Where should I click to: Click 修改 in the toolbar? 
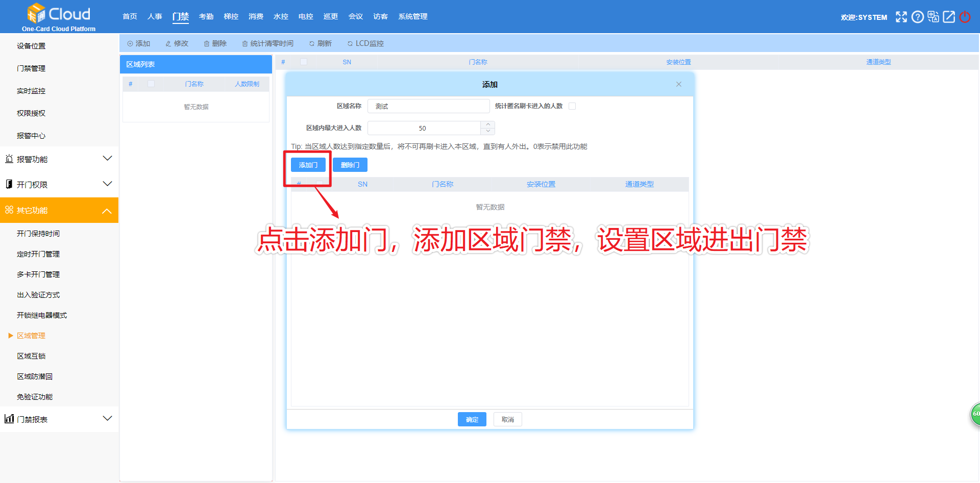[177, 43]
